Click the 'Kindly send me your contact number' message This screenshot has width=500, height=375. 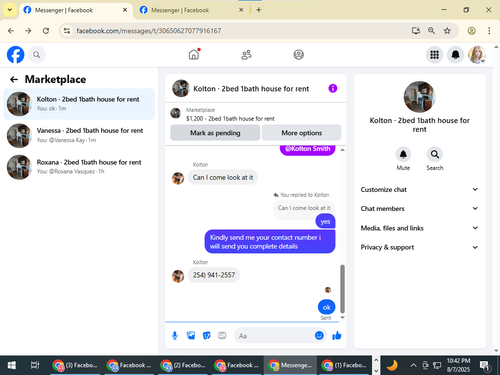(270, 241)
